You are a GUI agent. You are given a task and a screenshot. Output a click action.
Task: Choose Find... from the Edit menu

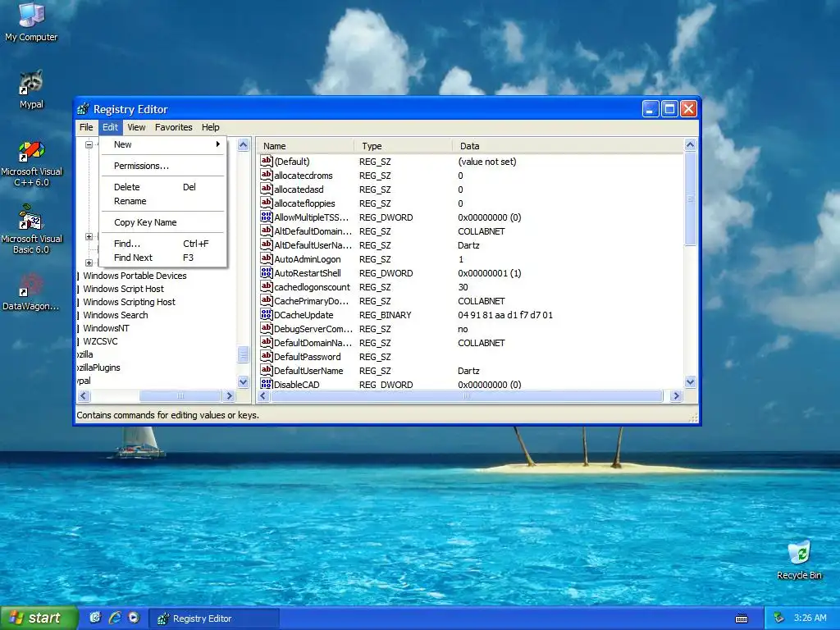pos(162,243)
